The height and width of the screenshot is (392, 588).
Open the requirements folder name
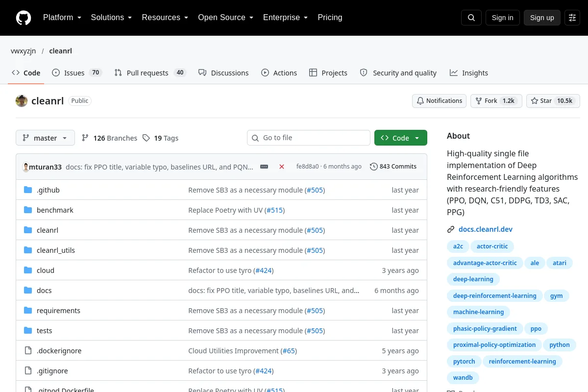click(x=58, y=311)
